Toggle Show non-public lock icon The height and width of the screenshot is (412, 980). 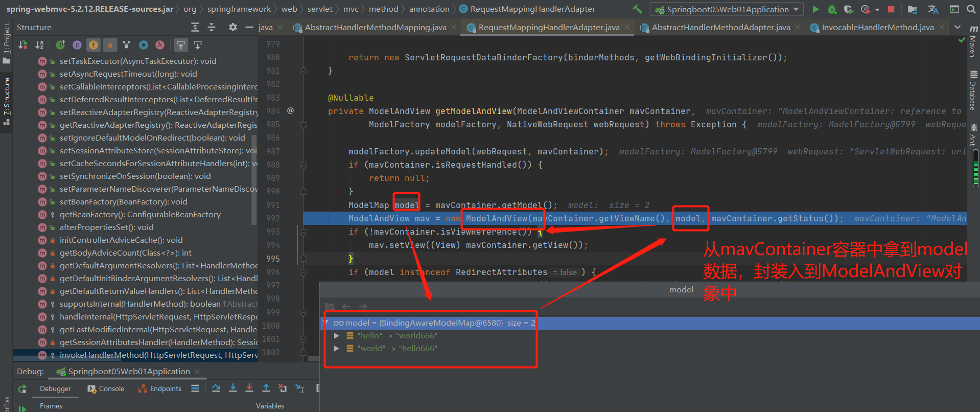coord(110,45)
